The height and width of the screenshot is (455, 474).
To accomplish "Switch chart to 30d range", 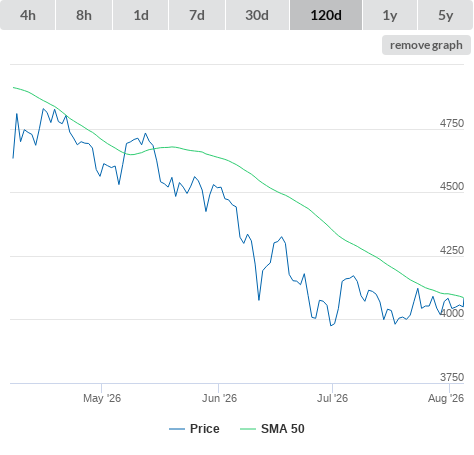I will tap(257, 15).
